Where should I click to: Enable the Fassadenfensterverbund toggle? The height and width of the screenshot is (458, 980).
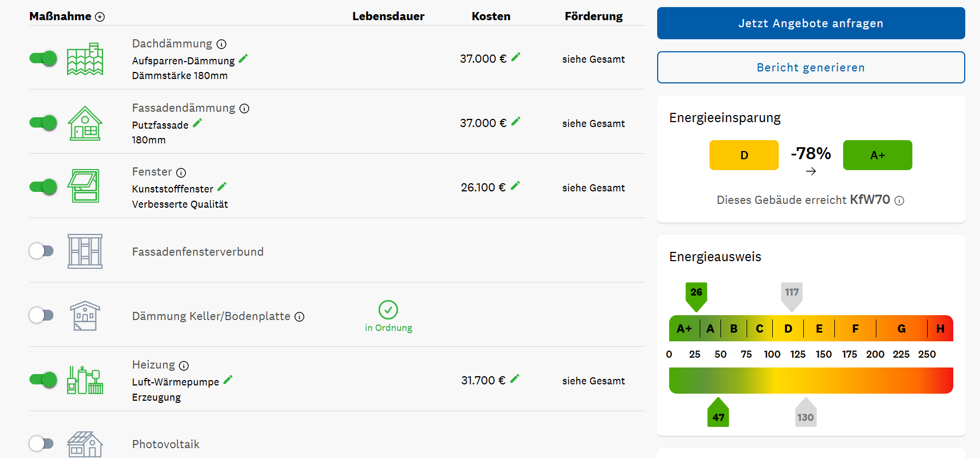[41, 251]
